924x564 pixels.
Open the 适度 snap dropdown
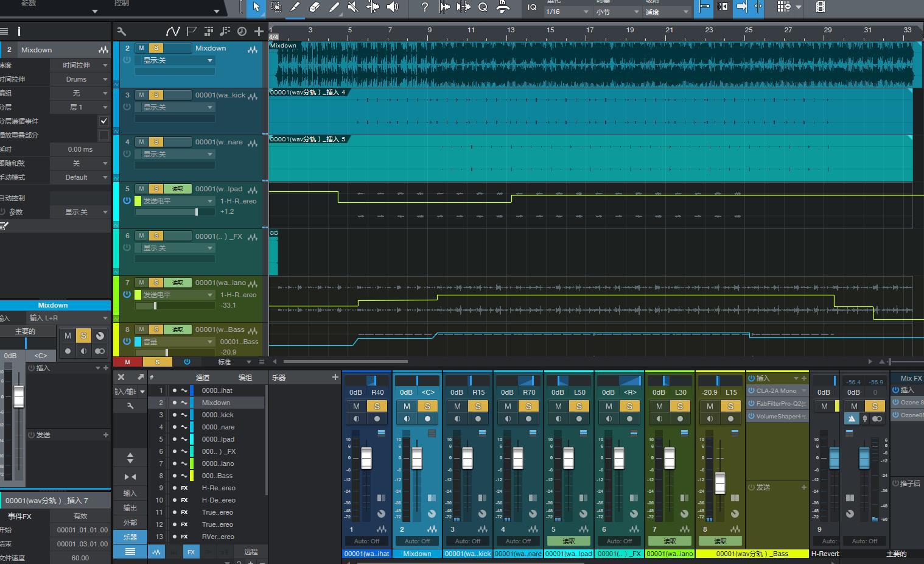click(x=667, y=12)
